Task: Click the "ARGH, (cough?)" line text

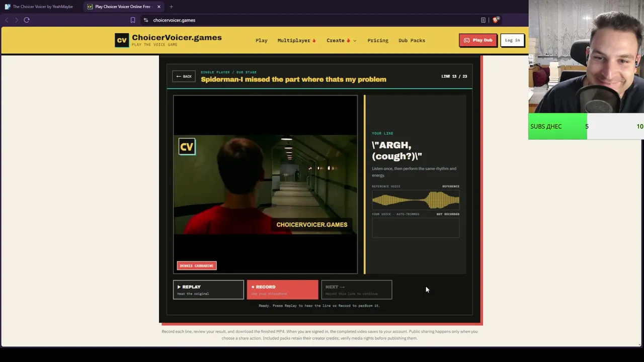Action: pyautogui.click(x=397, y=151)
